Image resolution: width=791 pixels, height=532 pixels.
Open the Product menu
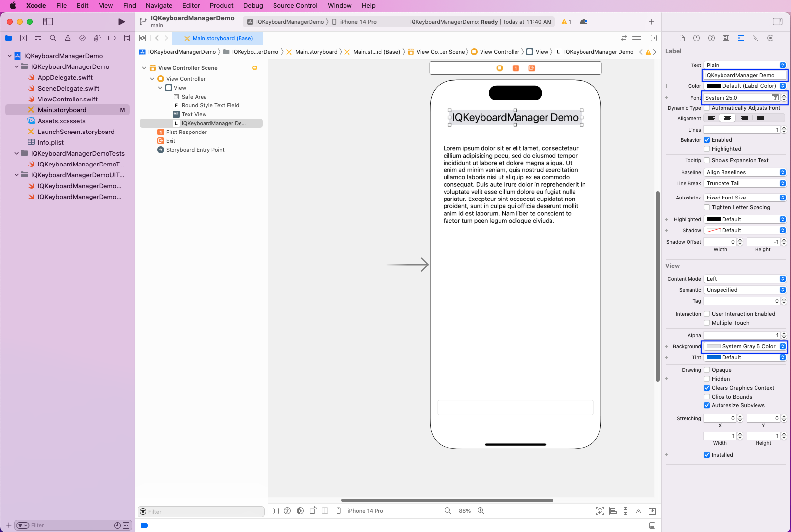coord(221,6)
